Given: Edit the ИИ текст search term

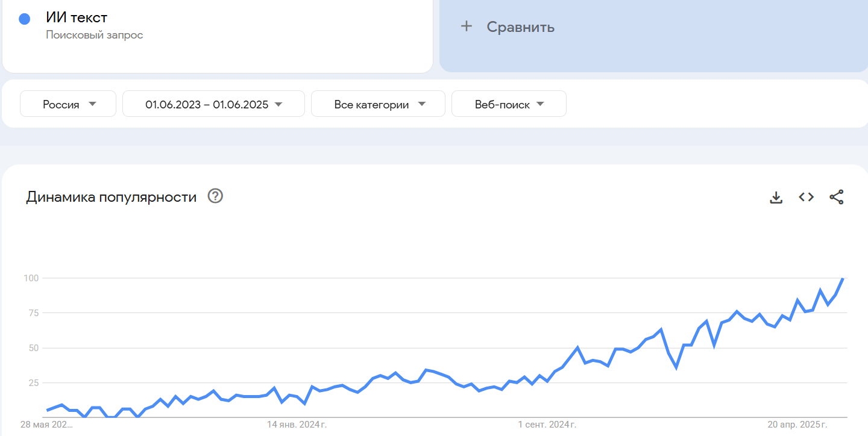Looking at the screenshot, I should [x=77, y=17].
